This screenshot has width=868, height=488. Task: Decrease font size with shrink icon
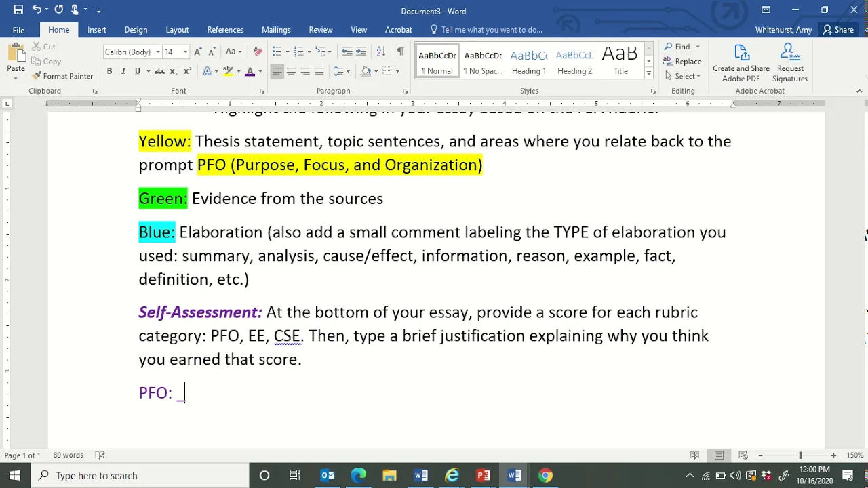[x=213, y=52]
